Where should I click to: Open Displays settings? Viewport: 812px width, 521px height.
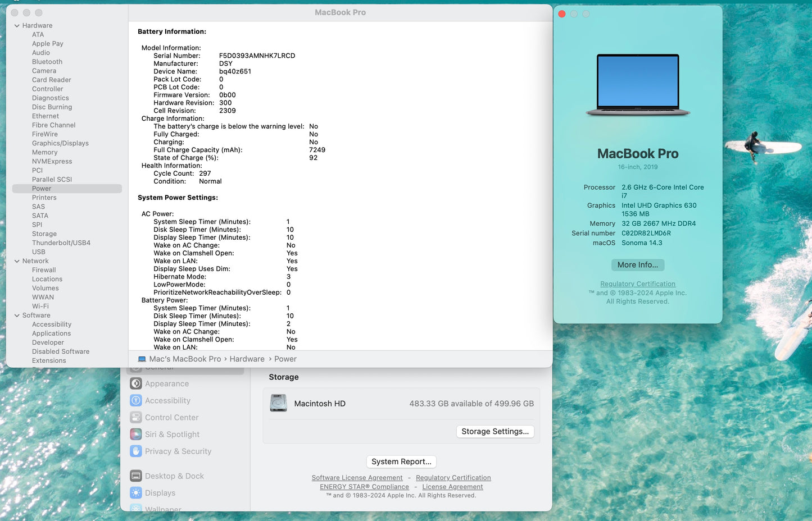[x=160, y=493]
